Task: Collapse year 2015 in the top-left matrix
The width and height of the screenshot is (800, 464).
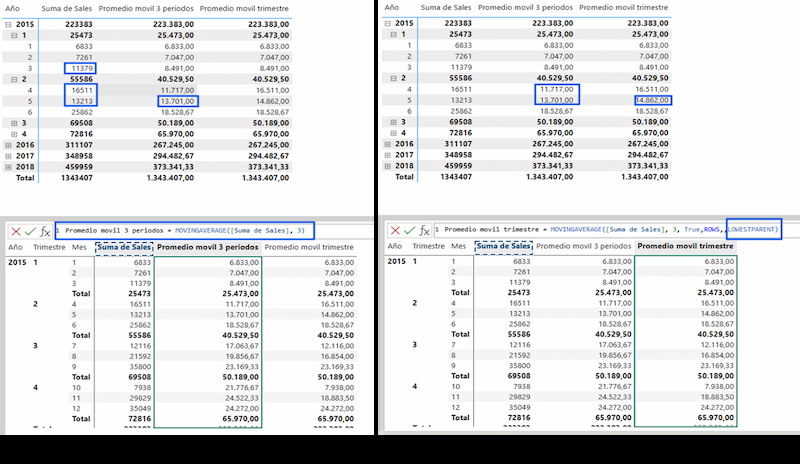Action: pos(8,22)
